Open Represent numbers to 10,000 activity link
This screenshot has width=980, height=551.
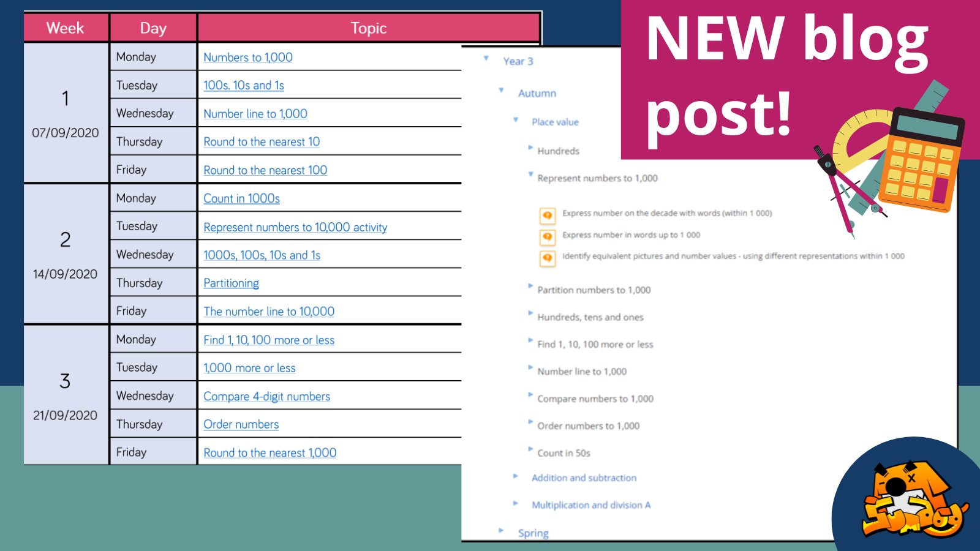tap(295, 227)
